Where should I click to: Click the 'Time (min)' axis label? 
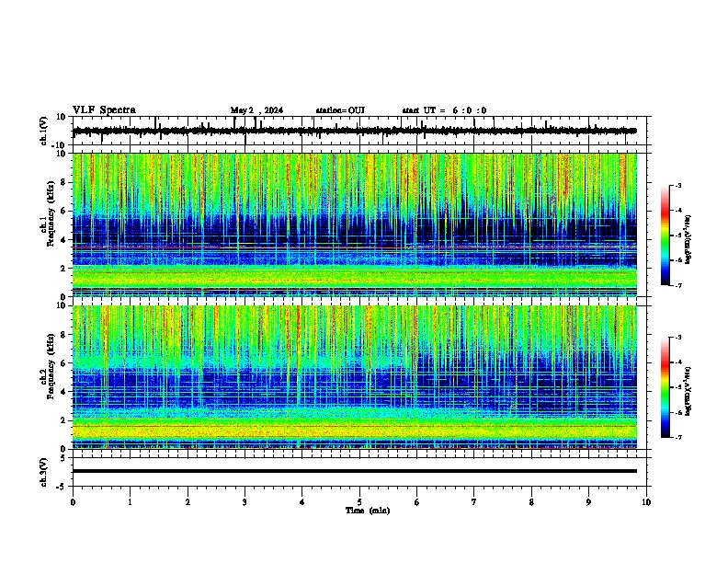368,511
